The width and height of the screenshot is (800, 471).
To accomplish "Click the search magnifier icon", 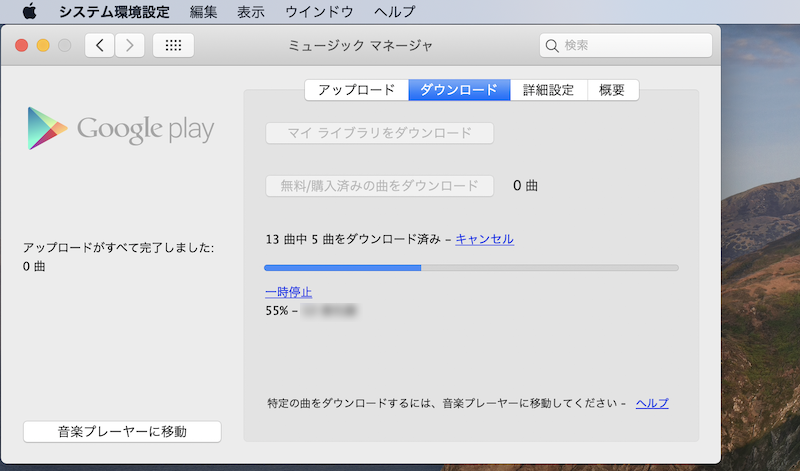I will [552, 46].
